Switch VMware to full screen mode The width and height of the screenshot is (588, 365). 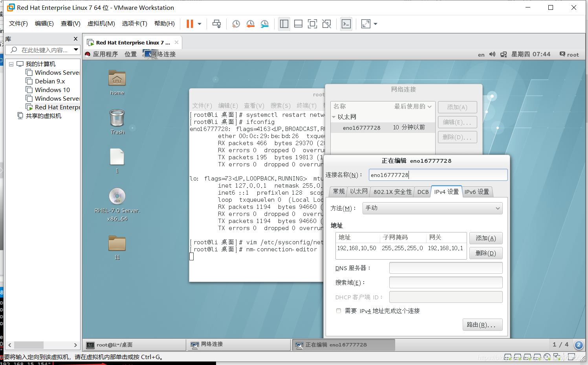tap(312, 24)
